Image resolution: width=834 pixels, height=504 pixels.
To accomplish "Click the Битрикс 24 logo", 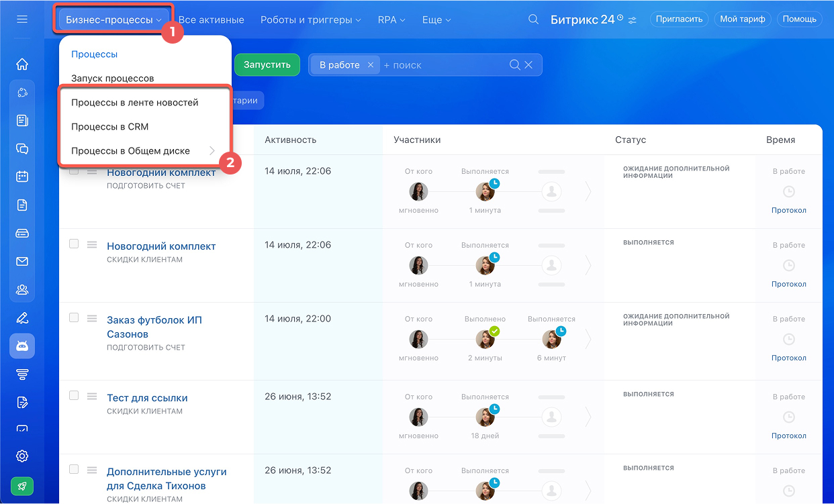I will [582, 19].
